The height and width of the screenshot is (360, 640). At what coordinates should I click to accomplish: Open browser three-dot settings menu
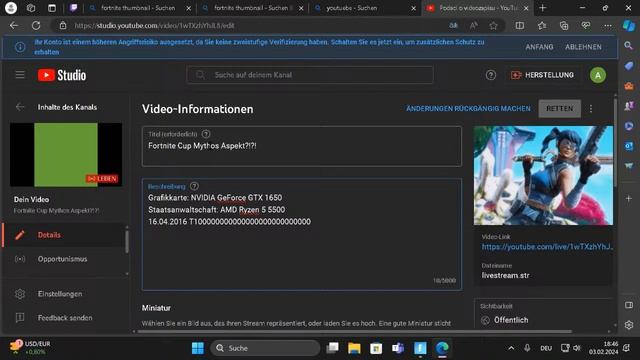point(608,25)
